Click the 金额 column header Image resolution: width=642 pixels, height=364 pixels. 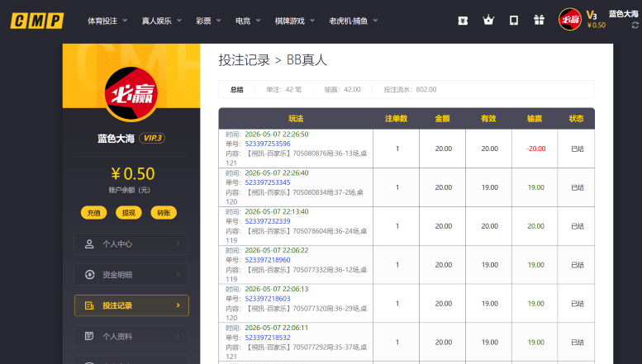click(442, 119)
